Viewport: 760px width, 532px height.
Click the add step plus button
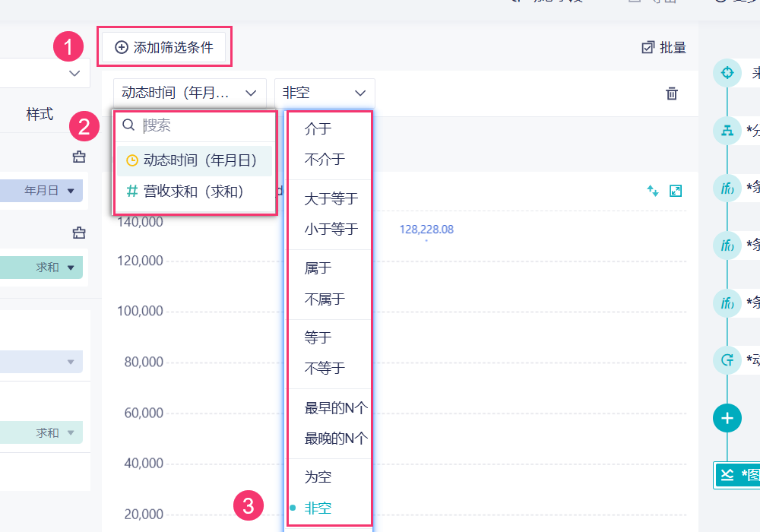pos(727,417)
